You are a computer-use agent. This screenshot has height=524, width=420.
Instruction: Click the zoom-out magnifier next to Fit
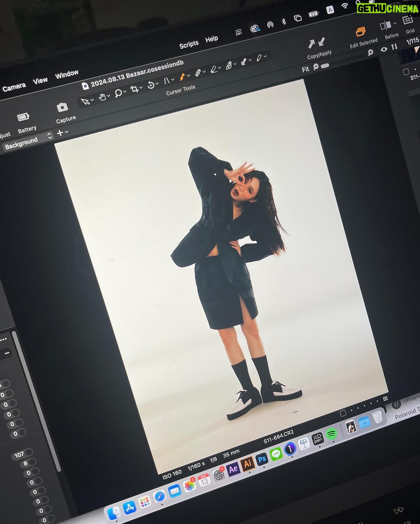pos(316,67)
